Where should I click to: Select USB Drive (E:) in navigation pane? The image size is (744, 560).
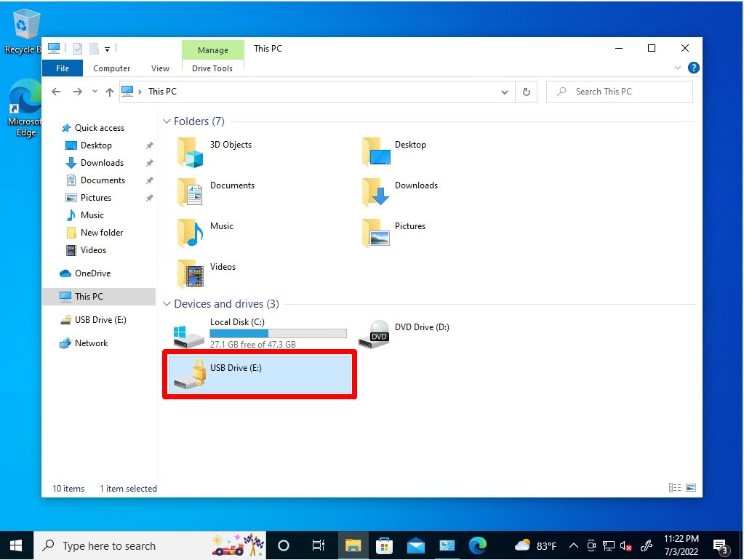click(100, 320)
